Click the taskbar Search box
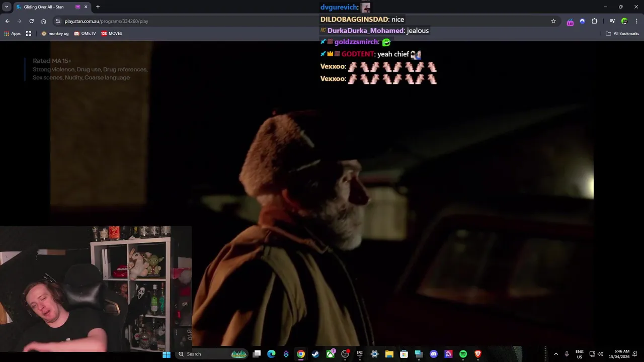 [211, 354]
